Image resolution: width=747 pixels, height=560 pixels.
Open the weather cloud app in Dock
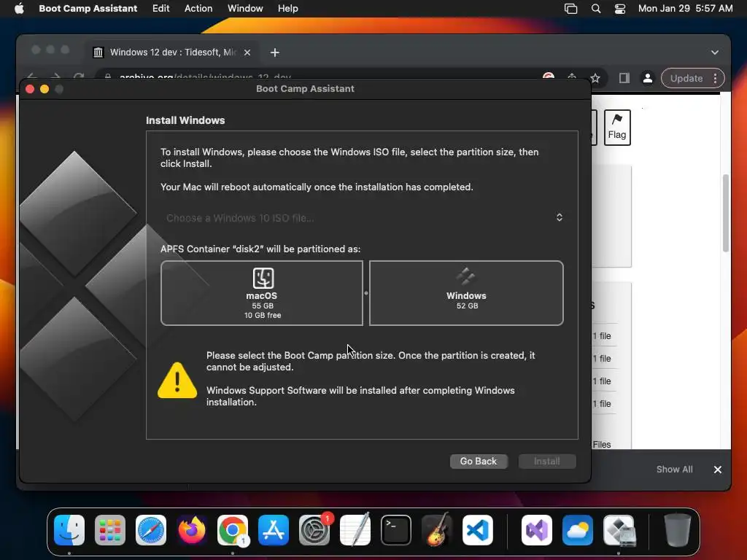(x=578, y=530)
